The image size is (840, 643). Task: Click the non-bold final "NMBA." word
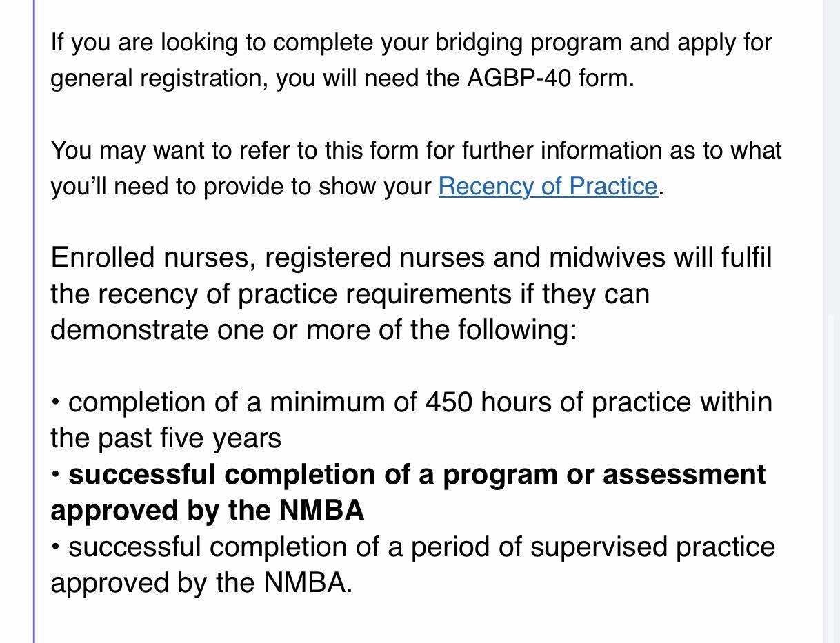tap(308, 583)
